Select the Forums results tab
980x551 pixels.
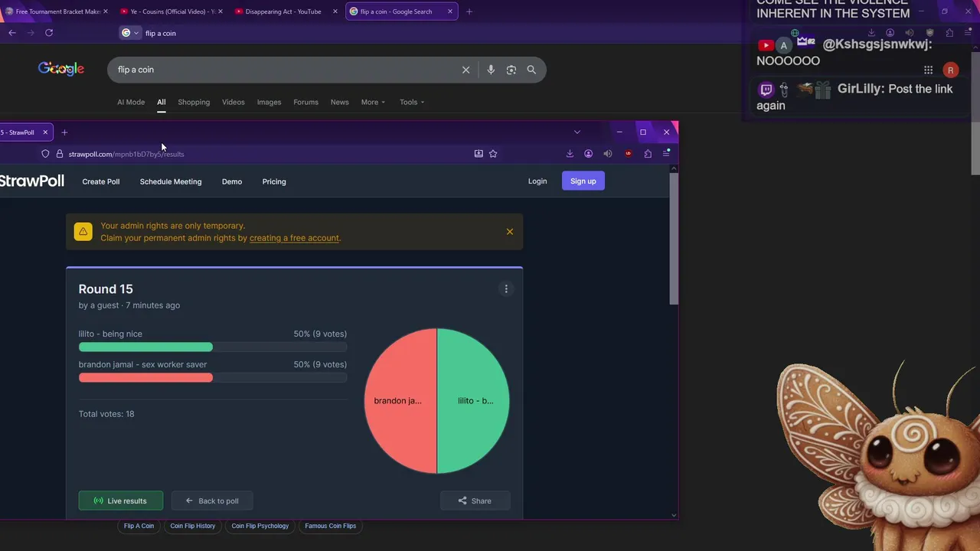pos(305,102)
